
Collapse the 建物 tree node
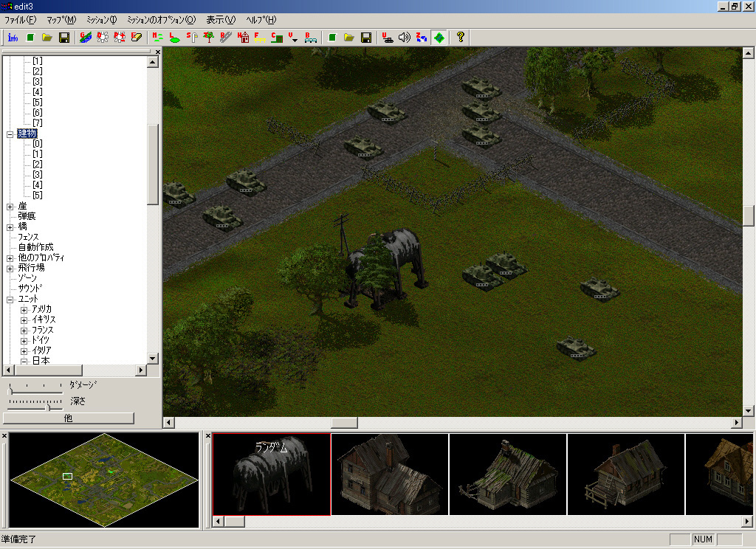(x=10, y=134)
